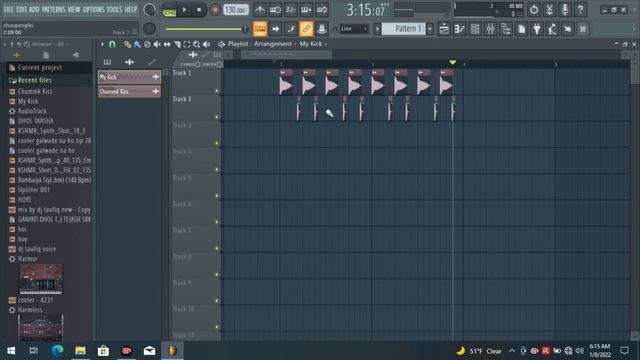Stop playback with the Stop button
The width and height of the screenshot is (640, 360).
[199, 10]
